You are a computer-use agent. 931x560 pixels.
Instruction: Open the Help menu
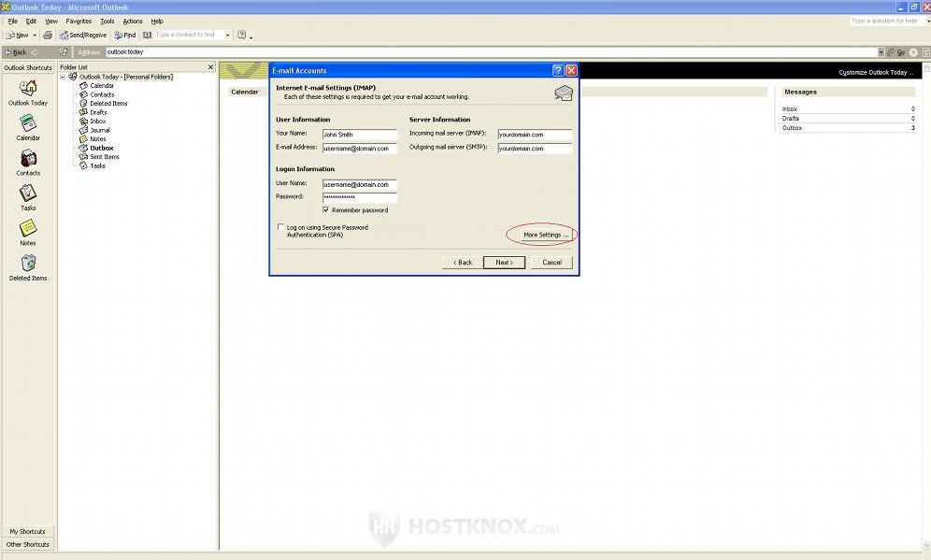[x=157, y=21]
